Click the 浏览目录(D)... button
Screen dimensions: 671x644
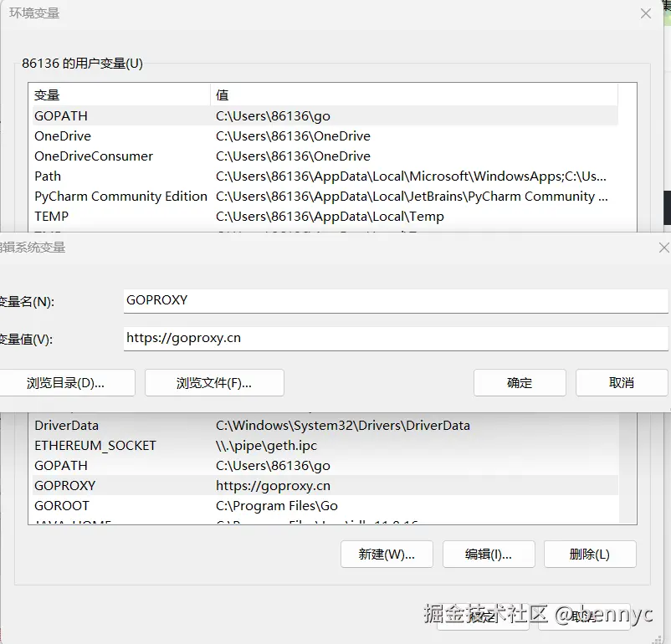pos(67,383)
